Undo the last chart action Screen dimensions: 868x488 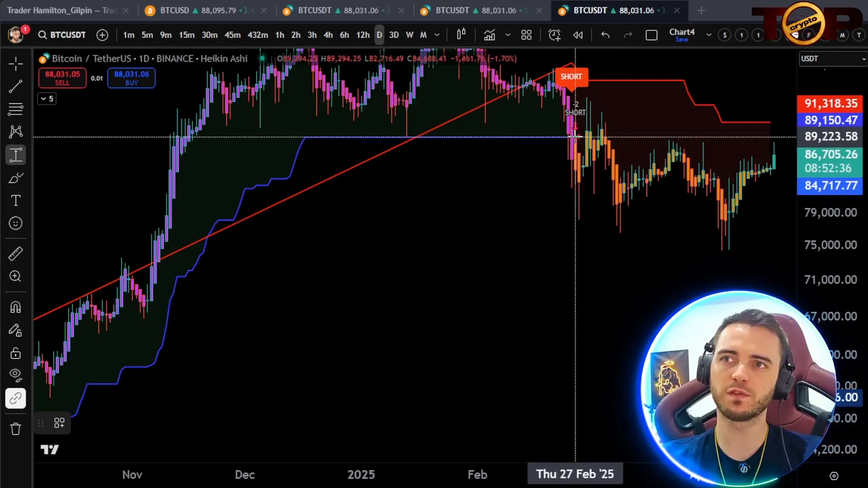tap(605, 35)
